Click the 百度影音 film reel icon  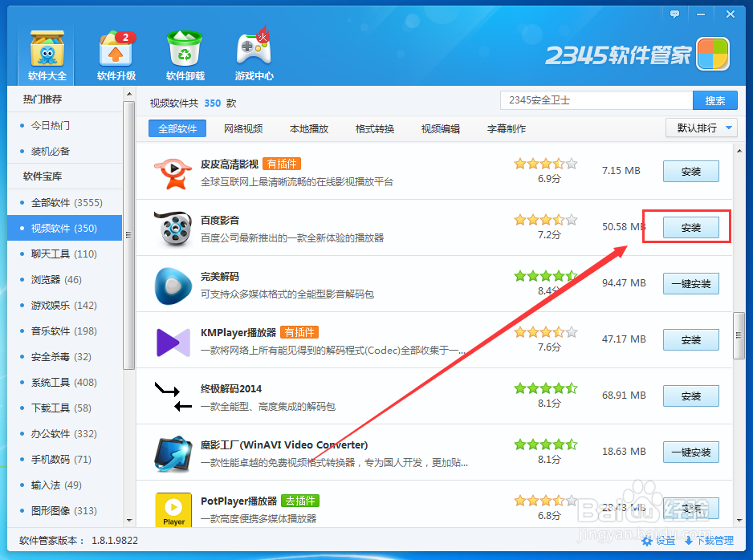click(173, 229)
